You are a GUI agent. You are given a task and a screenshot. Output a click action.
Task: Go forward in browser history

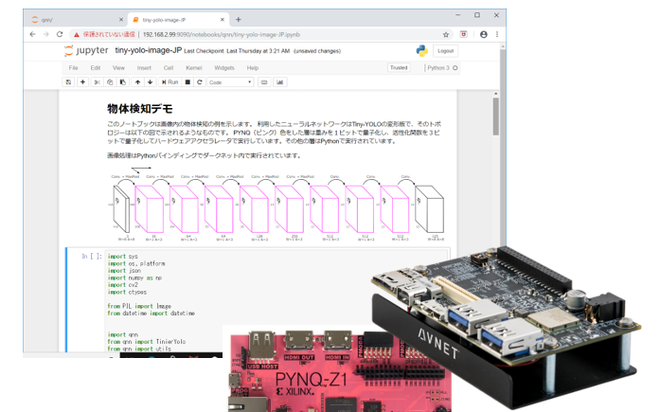tap(46, 35)
